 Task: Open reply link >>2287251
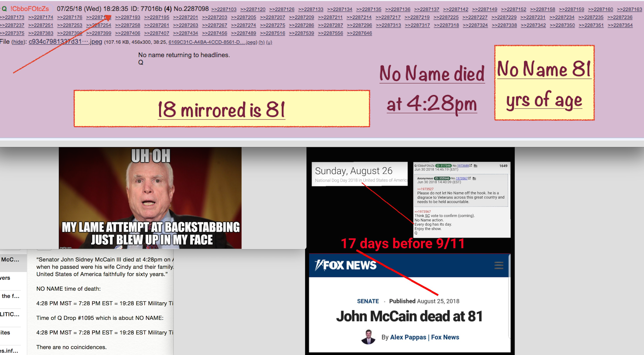point(41,25)
